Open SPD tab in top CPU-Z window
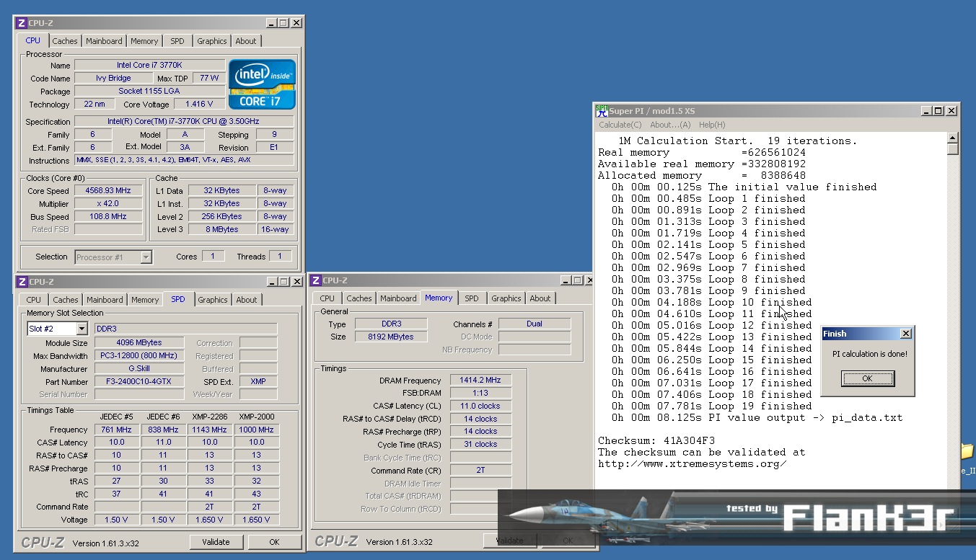This screenshot has height=560, width=976. click(x=177, y=41)
